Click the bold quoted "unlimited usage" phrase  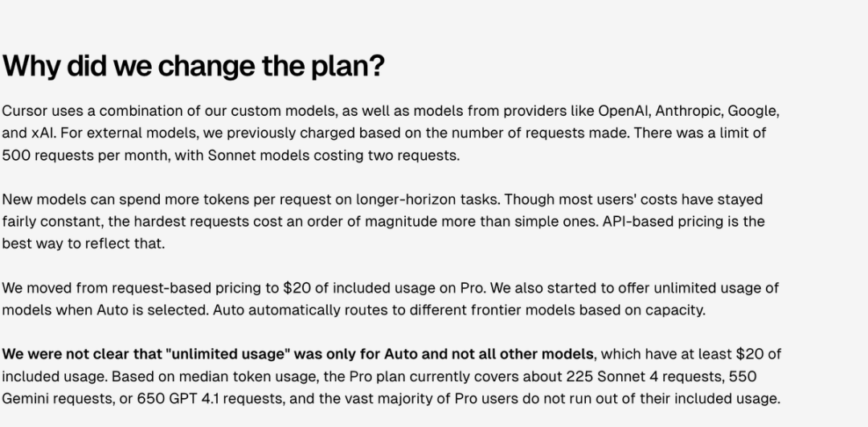pos(227,354)
